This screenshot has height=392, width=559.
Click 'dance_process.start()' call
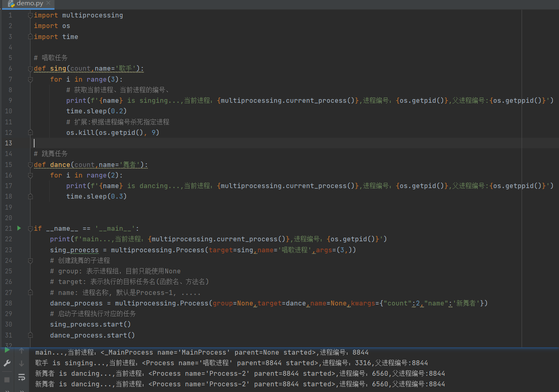click(x=92, y=335)
